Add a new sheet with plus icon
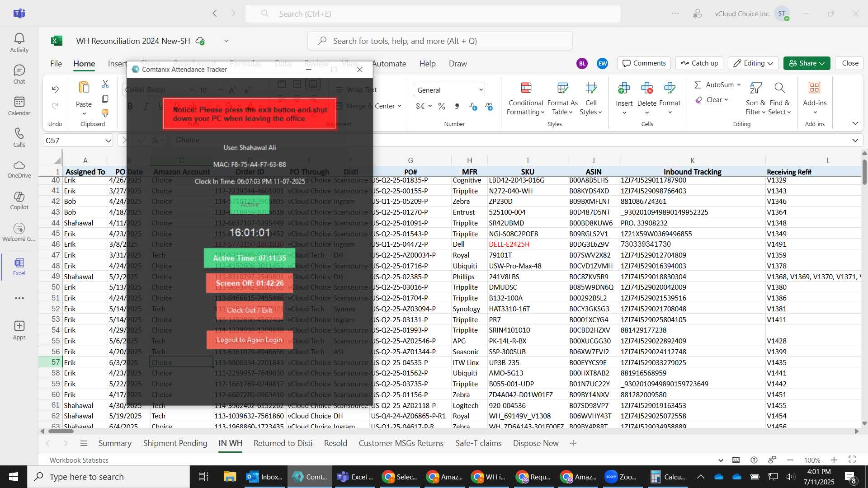The image size is (868, 488). pyautogui.click(x=573, y=443)
